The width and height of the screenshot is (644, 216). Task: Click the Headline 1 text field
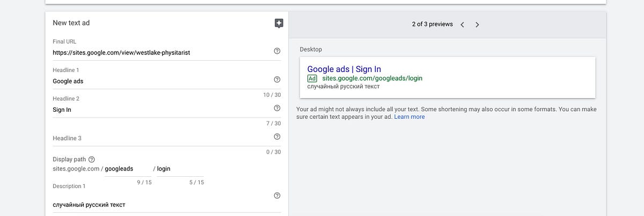pyautogui.click(x=161, y=81)
